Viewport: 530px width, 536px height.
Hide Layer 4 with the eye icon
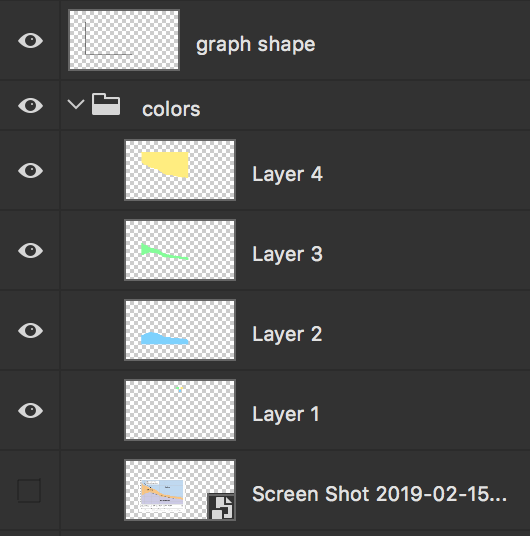[x=30, y=170]
